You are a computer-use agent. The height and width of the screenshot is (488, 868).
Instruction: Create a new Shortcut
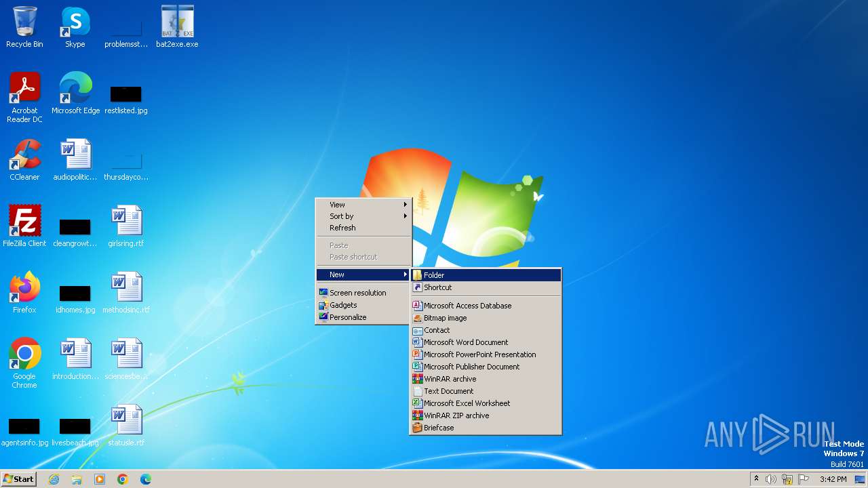click(x=486, y=287)
